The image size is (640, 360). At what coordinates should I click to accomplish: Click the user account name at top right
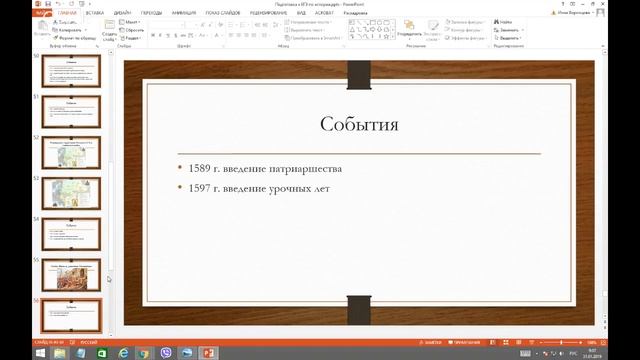pos(573,13)
